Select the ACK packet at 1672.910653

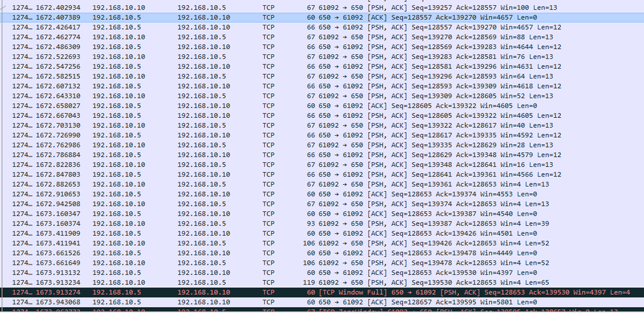click(322, 194)
